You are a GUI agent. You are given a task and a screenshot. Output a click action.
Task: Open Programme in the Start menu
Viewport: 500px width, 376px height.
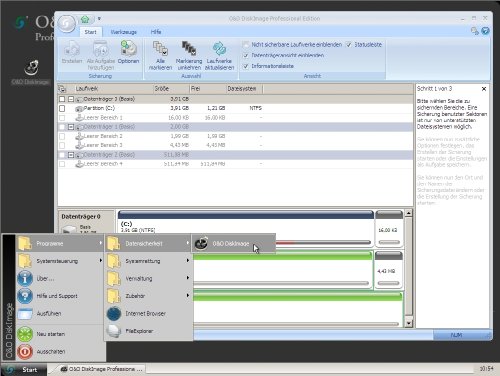tap(60, 243)
